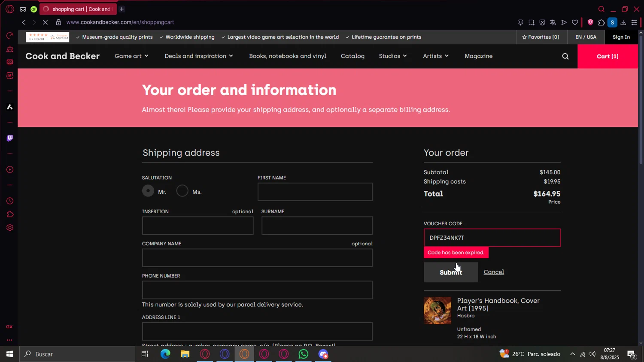The width and height of the screenshot is (644, 362).
Task: Stop loading the page
Action: click(x=45, y=22)
